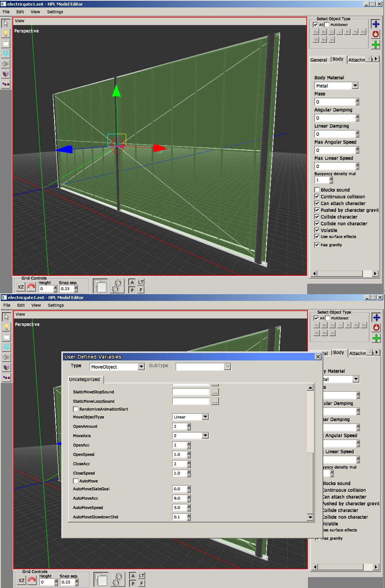This screenshot has height=588, width=385.
Task: Click browse button next to StaticMoveLoopSound
Action: (x=215, y=401)
